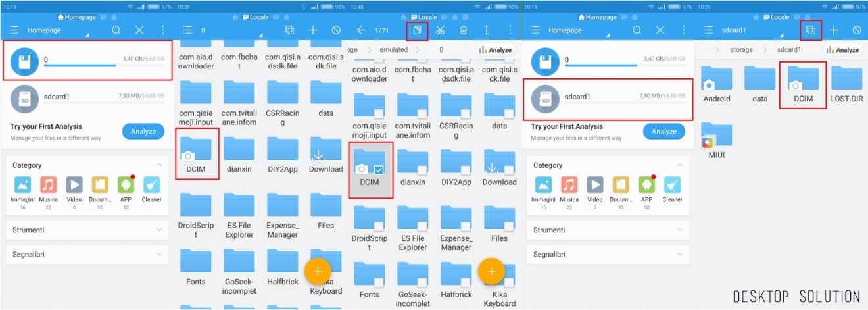Tap emulated breadcrumb on selection screen
The image size is (868, 310).
[394, 49]
